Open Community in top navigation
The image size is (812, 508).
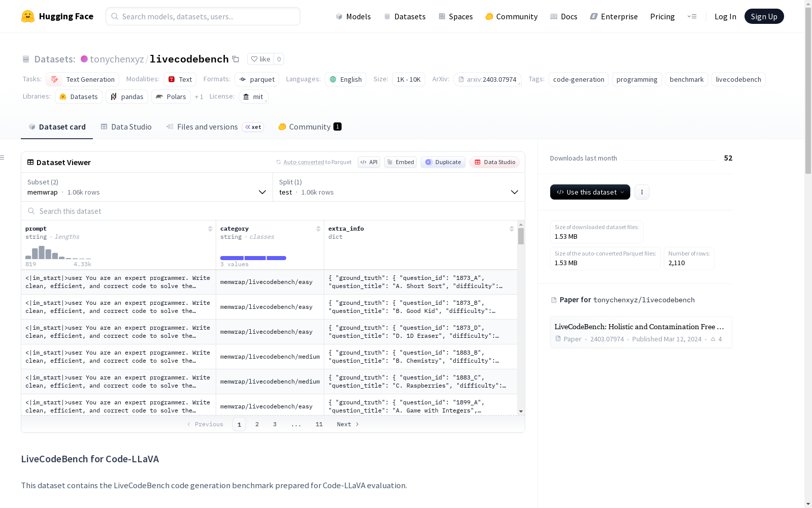pos(512,16)
